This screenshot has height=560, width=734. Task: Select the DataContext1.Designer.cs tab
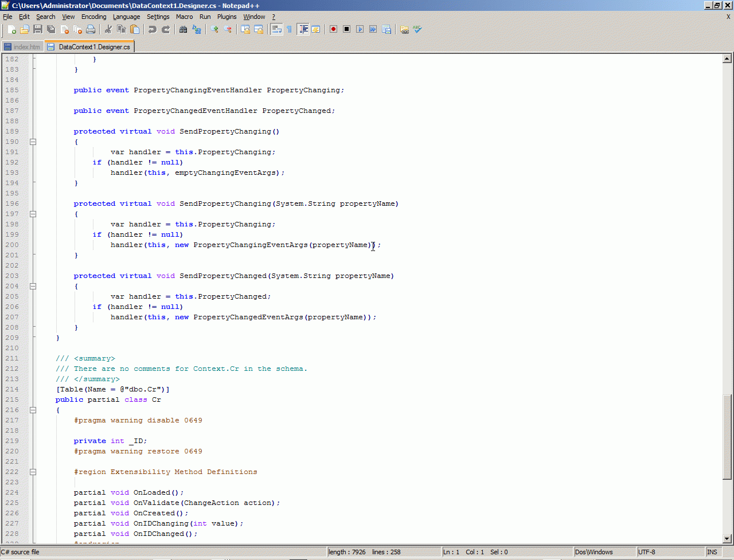[89, 46]
